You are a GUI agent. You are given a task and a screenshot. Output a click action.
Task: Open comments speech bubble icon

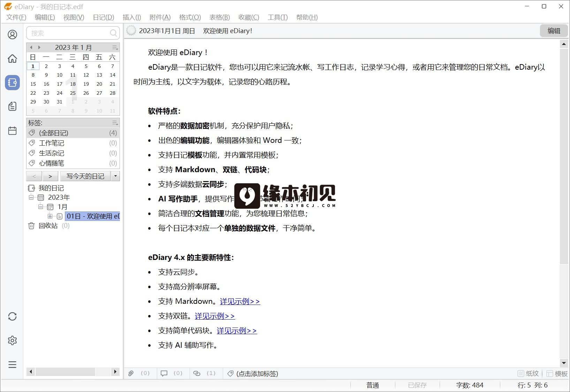(x=164, y=374)
